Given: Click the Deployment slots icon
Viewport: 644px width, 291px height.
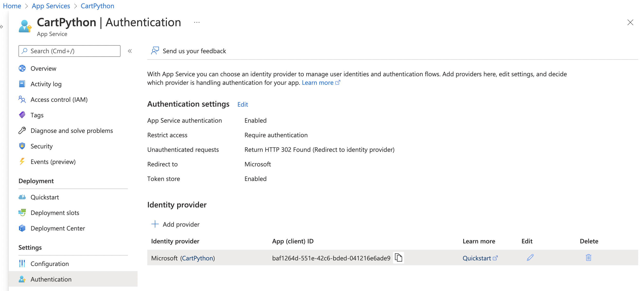Looking at the screenshot, I should click(x=22, y=213).
